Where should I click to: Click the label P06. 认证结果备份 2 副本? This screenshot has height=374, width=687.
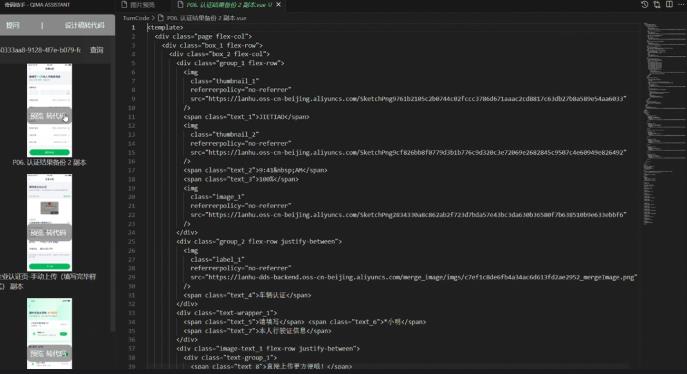49,162
